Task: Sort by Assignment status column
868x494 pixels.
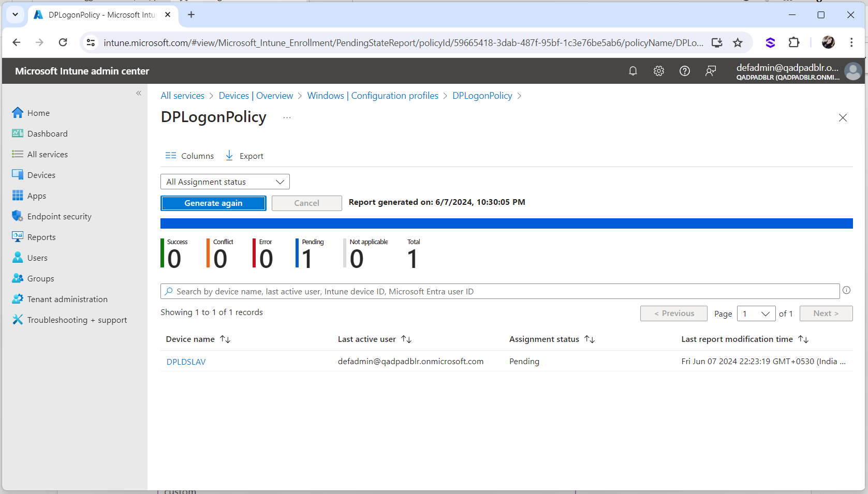Action: (552, 339)
